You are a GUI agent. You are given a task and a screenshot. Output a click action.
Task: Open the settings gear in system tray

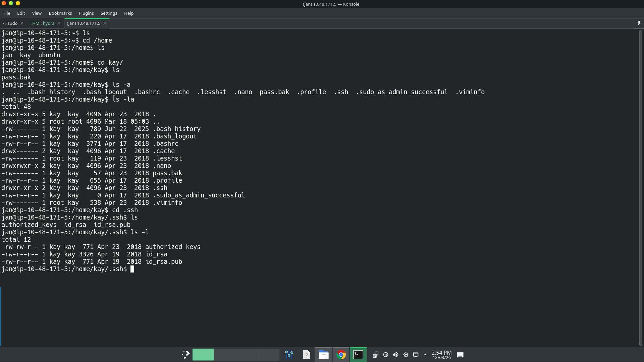[406, 355]
